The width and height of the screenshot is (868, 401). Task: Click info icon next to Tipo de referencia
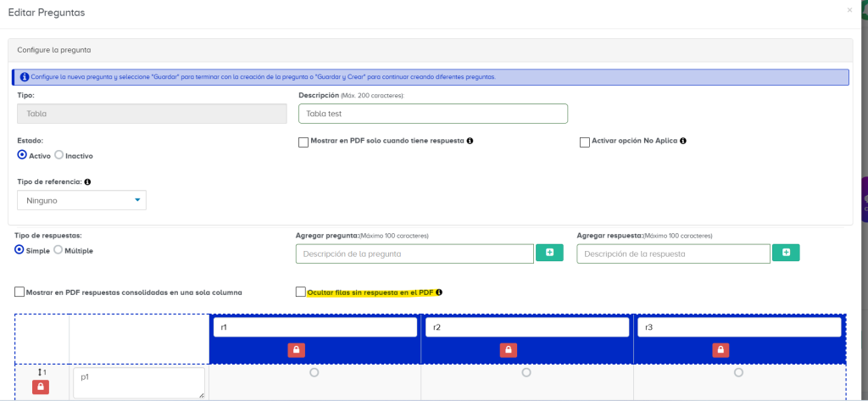[87, 181]
